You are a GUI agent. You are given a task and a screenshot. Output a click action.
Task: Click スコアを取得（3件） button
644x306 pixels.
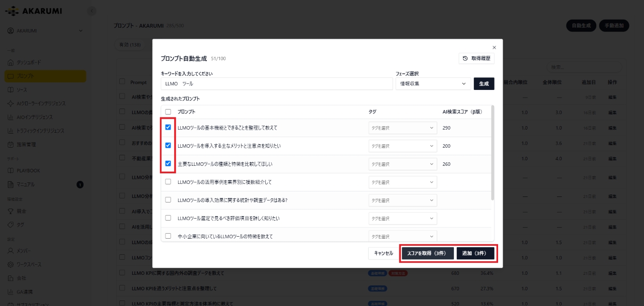[x=428, y=253]
